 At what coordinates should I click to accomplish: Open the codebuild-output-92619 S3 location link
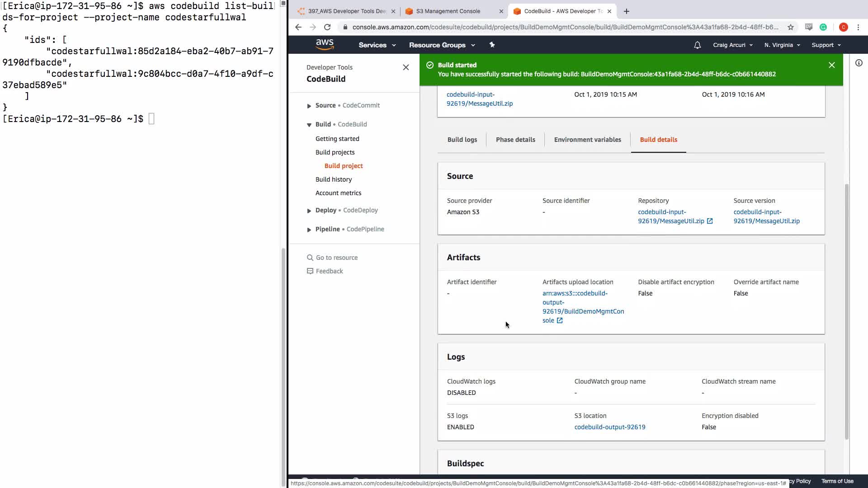(x=609, y=427)
